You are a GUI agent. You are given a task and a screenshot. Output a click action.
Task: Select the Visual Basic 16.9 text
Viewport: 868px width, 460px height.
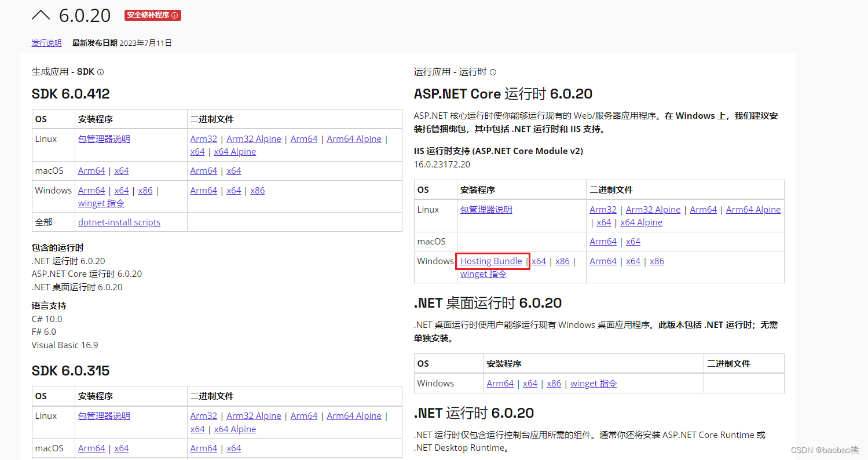pos(65,345)
